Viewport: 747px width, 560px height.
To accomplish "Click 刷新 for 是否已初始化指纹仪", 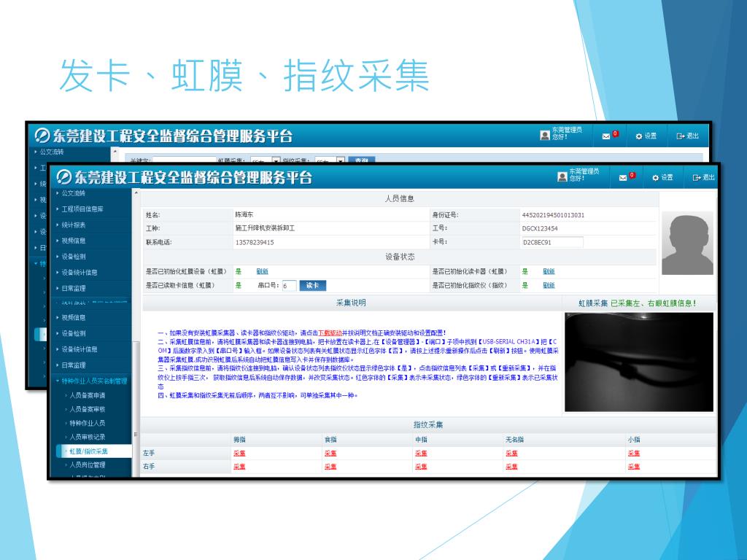I will pyautogui.click(x=549, y=285).
